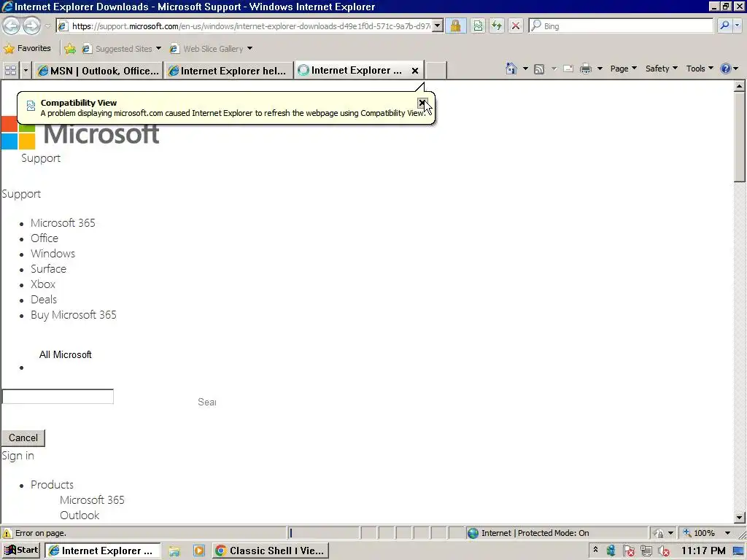
Task: Click the Home icon in the command bar
Action: click(x=511, y=69)
